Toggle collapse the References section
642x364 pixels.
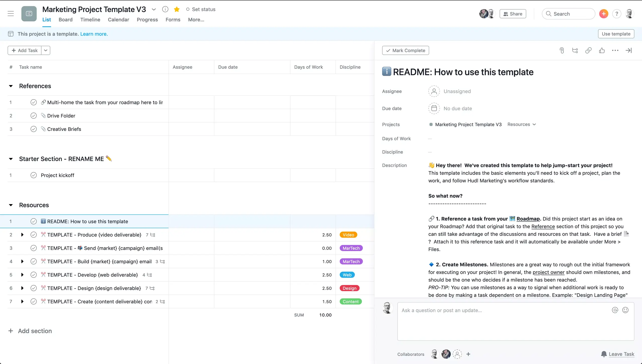11,85
